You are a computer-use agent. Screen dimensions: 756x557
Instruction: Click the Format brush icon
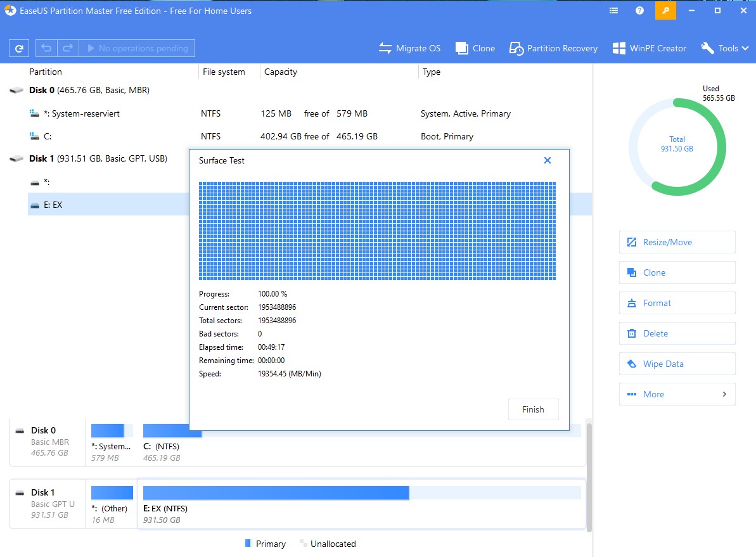click(x=632, y=303)
